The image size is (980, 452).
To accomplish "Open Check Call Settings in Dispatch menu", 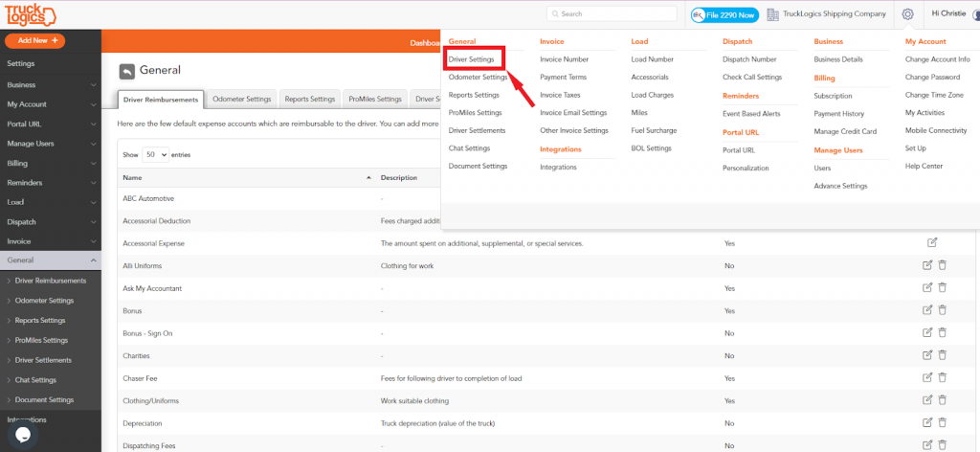I will tap(752, 78).
